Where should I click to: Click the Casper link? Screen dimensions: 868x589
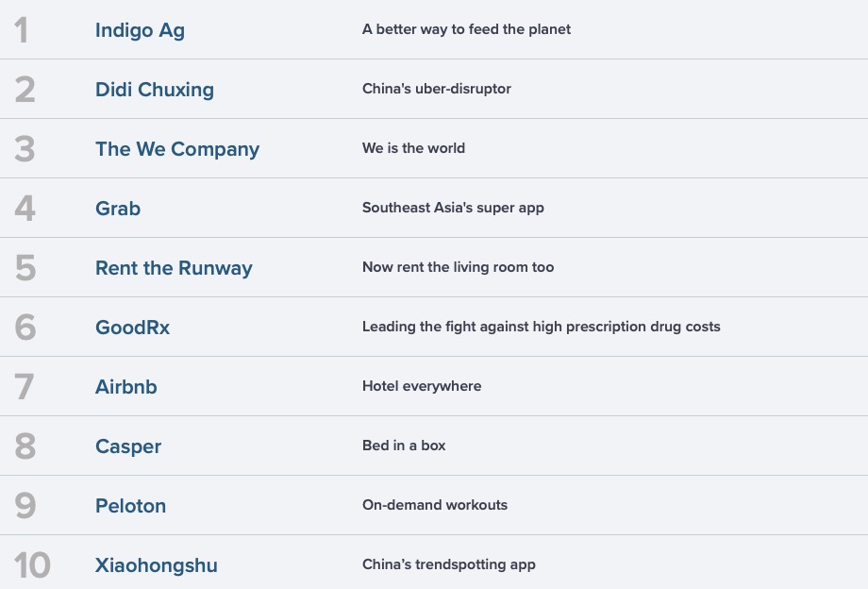pos(128,446)
